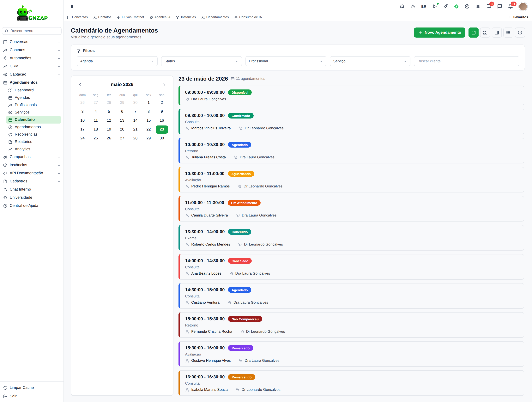
Task: Open chat messages with 3 badge
Action: coord(489,7)
